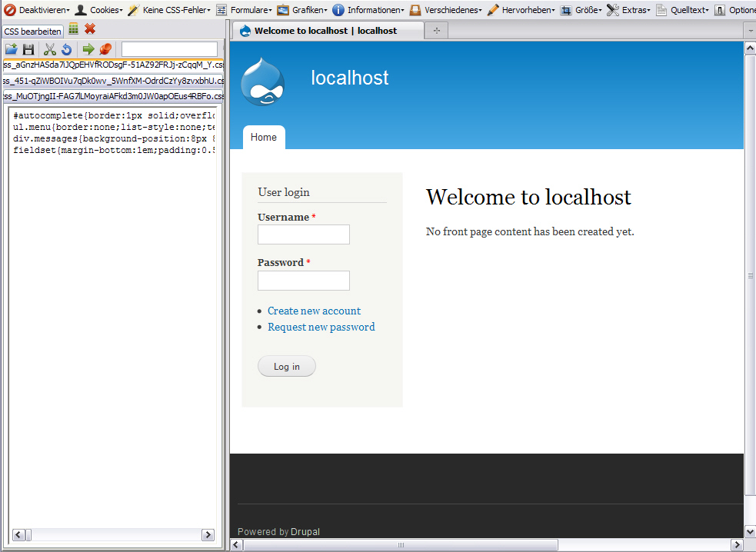Select the stylesheet tab ending in zCqqM_Y.css
Image resolution: width=756 pixels, height=552 pixels.
[x=114, y=65]
